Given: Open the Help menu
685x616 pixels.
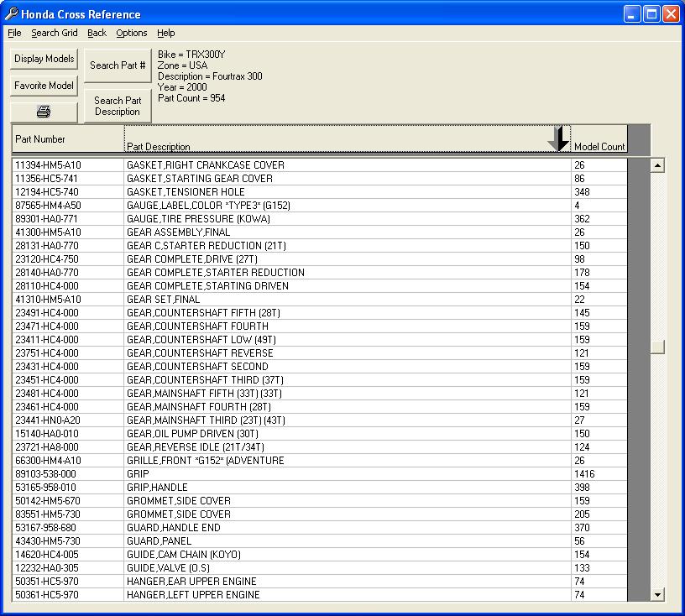Looking at the screenshot, I should (166, 33).
